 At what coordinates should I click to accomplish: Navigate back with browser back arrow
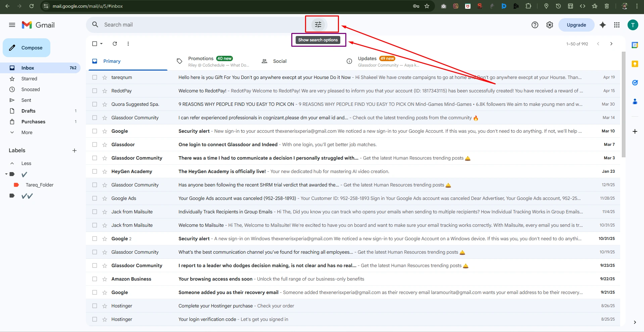tap(7, 6)
